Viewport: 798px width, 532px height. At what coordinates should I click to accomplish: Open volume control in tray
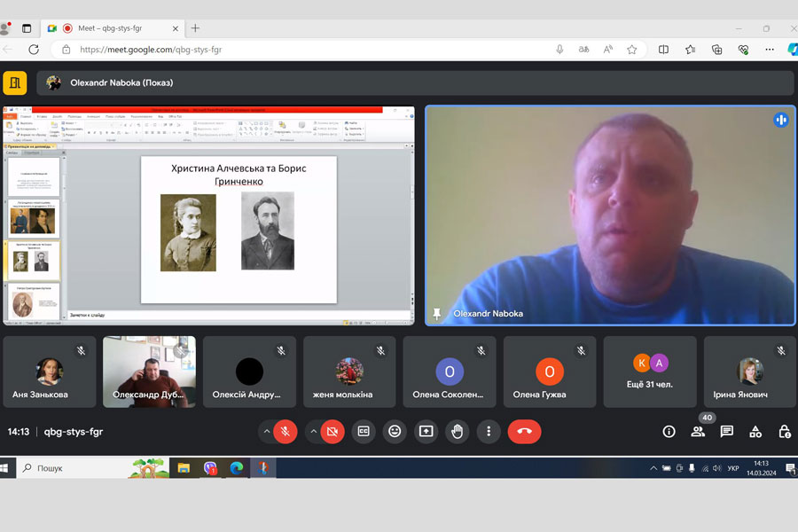[717, 468]
